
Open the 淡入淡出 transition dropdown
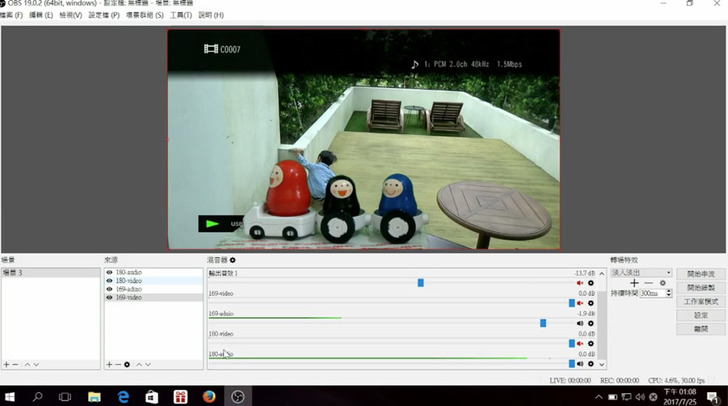[641, 273]
